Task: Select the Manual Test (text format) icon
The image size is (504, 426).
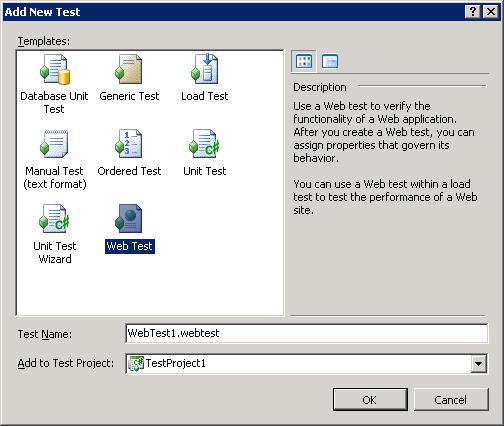Action: click(x=54, y=144)
